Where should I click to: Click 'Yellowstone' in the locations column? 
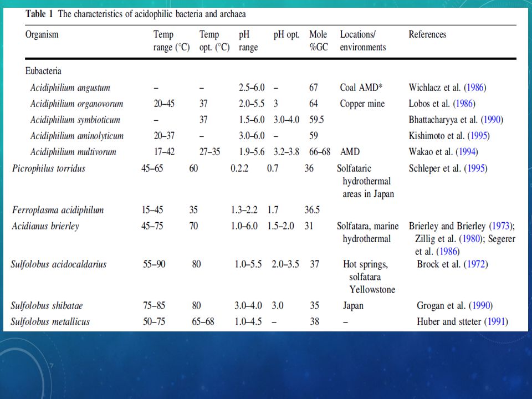click(x=372, y=289)
